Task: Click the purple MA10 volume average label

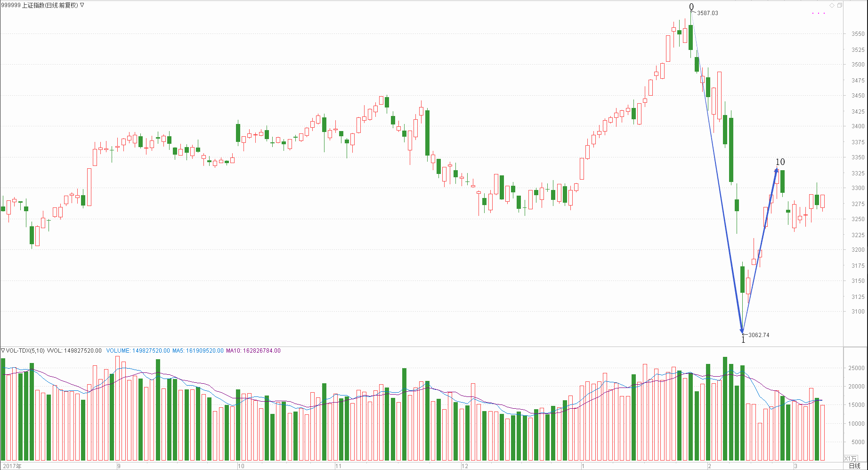Action: coord(253,351)
